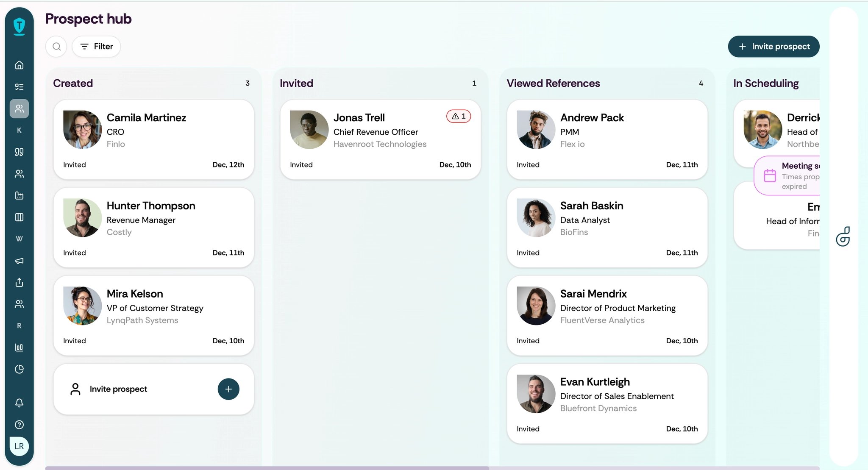The width and height of the screenshot is (868, 470).
Task: Open Jonas Trell prospect card
Action: pos(381,139)
